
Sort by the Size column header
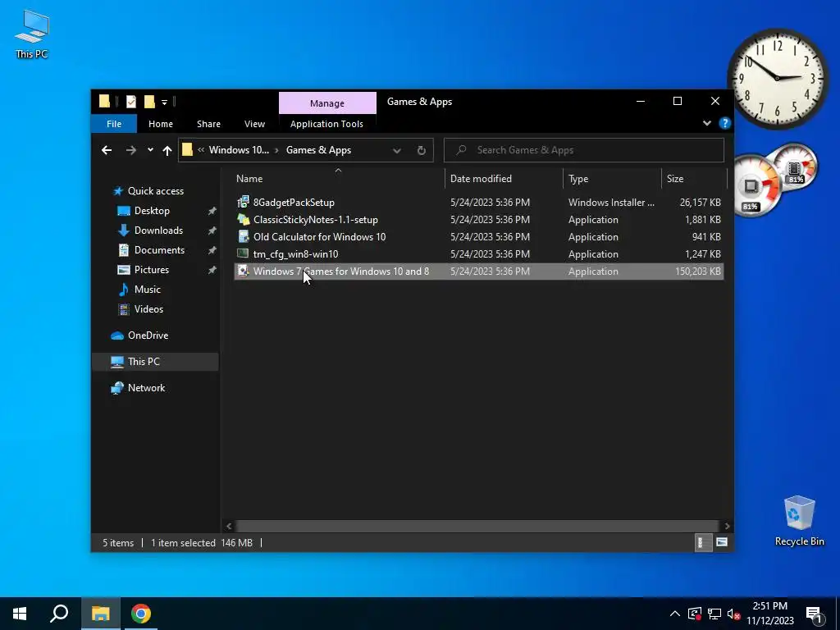(694, 178)
